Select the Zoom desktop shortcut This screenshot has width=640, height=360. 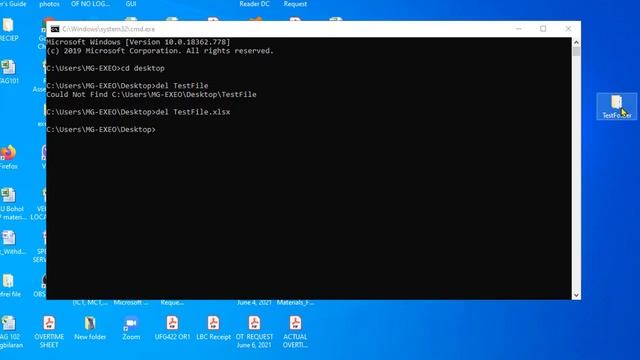tap(131, 329)
